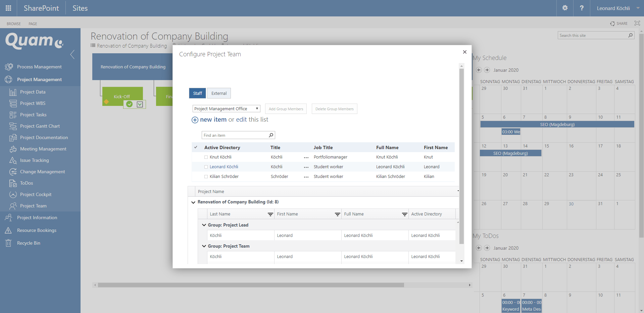This screenshot has width=644, height=313.
Task: Click the Project Cockpit gauge icon
Action: click(x=13, y=195)
